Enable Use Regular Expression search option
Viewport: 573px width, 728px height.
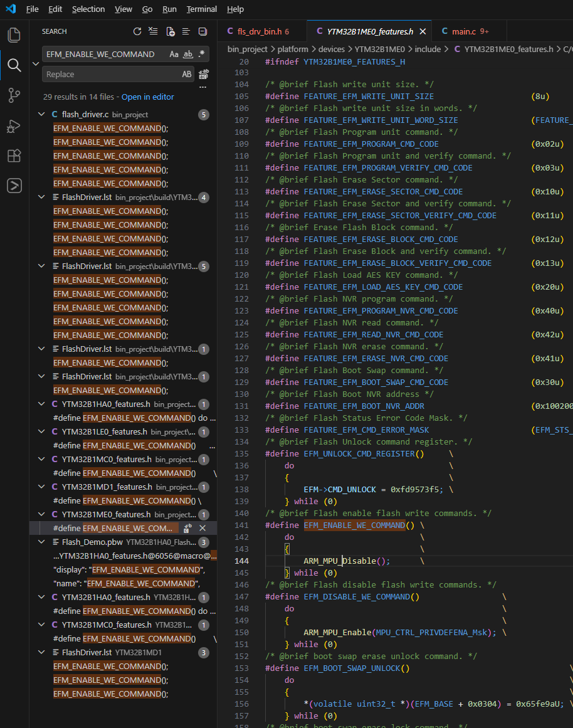tap(201, 55)
